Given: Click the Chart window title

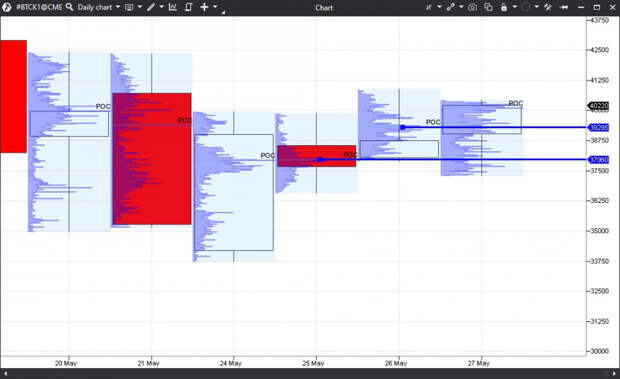Looking at the screenshot, I should tap(324, 8).
